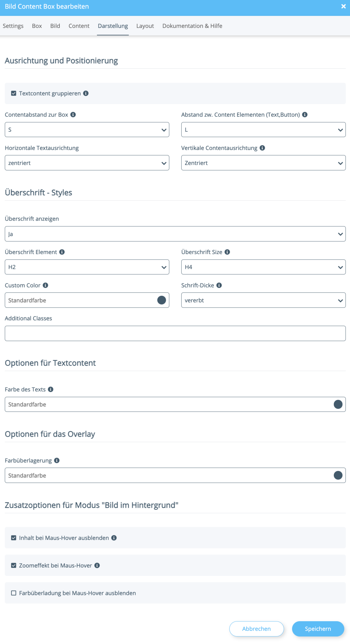
Task: Expand the Überschrift anzeigen dropdown
Action: coord(175,234)
